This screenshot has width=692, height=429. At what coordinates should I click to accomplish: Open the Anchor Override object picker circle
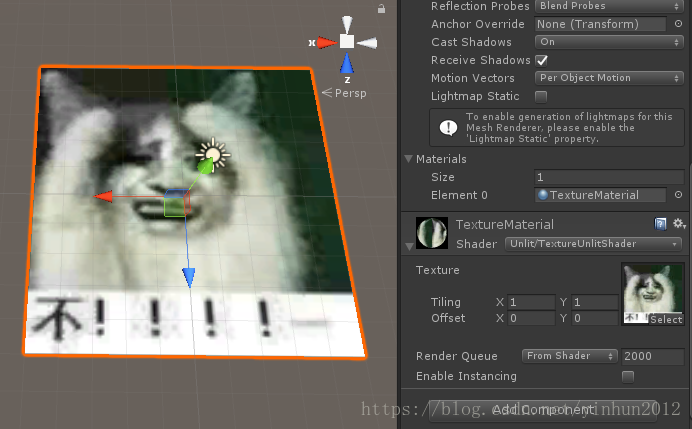[x=678, y=24]
